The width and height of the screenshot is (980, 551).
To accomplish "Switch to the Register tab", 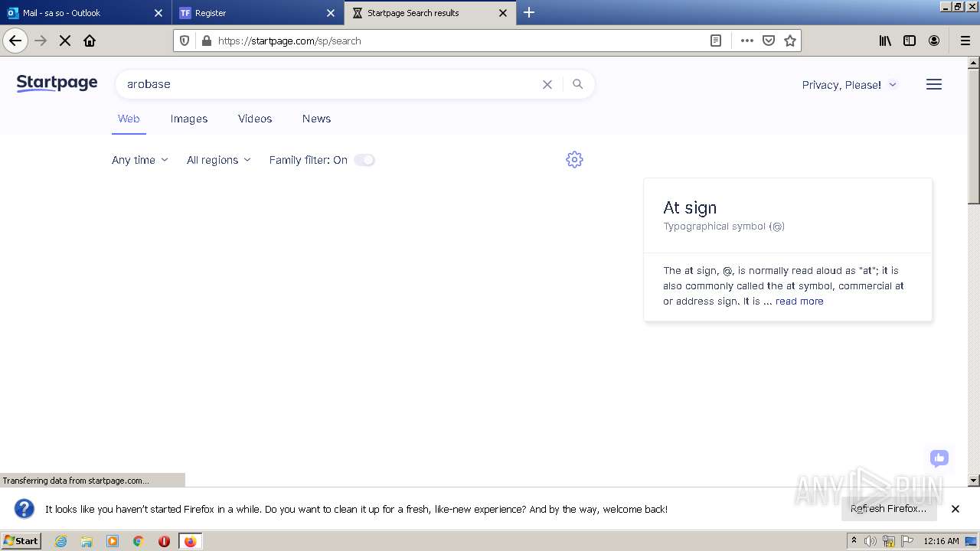I will click(x=258, y=13).
